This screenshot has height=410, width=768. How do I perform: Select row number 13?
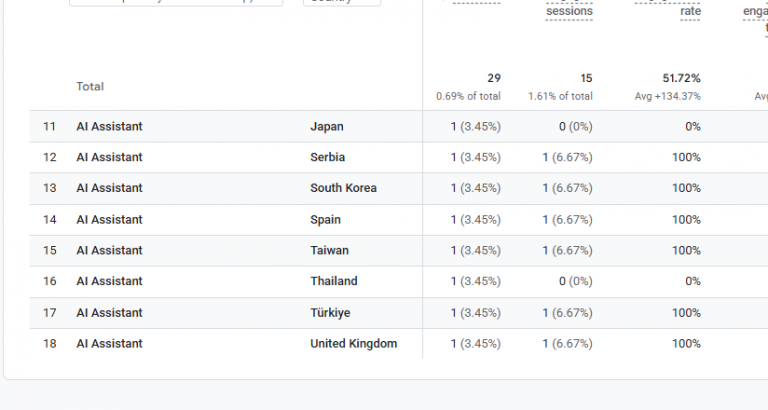click(49, 189)
